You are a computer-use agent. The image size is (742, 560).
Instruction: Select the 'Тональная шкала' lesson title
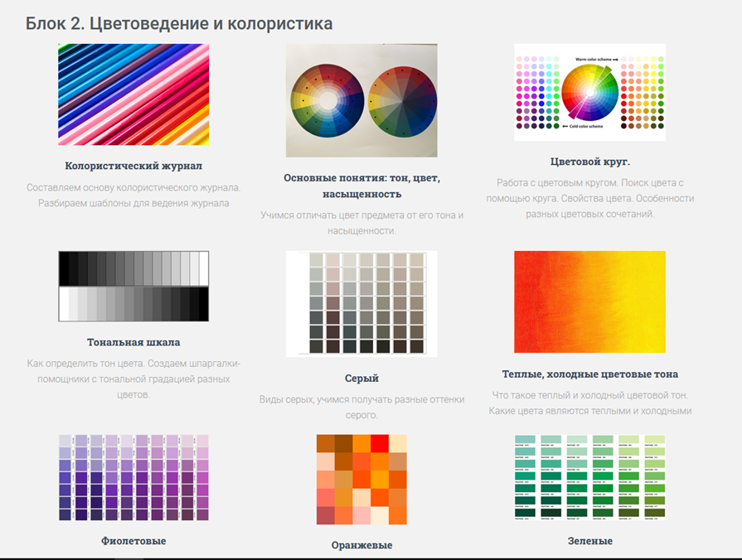coord(133,342)
